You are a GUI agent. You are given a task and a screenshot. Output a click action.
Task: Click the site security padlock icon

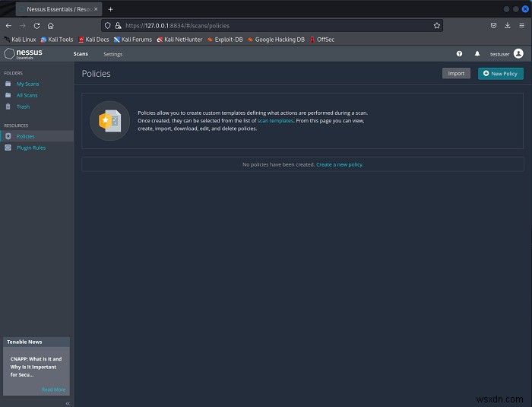(118, 25)
